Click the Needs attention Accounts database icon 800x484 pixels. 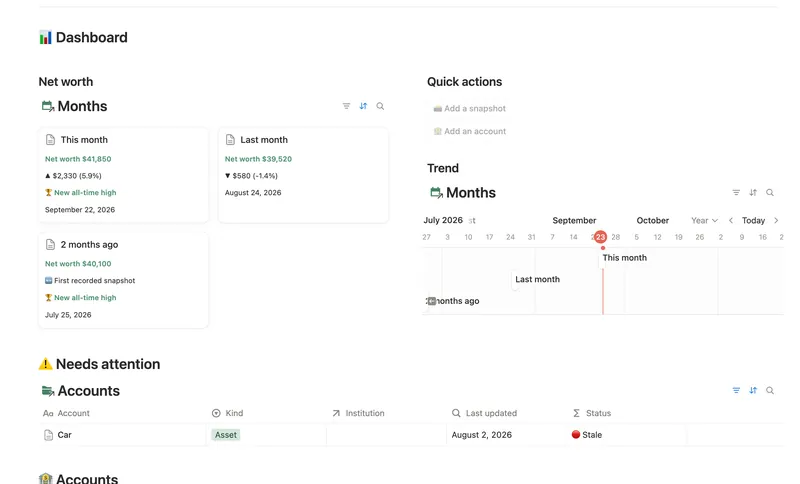[x=47, y=391]
